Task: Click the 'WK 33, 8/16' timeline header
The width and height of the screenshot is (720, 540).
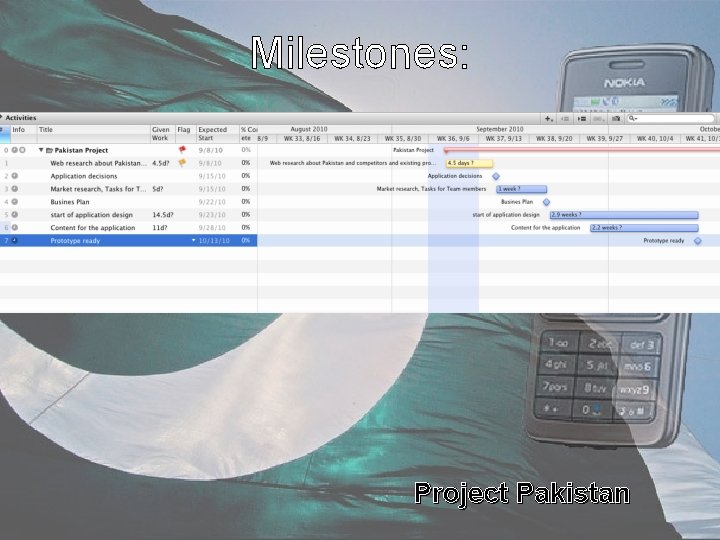Action: pyautogui.click(x=302, y=138)
